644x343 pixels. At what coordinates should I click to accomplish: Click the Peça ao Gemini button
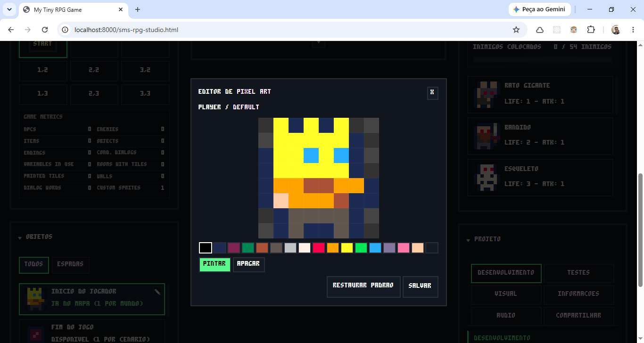coord(540,9)
